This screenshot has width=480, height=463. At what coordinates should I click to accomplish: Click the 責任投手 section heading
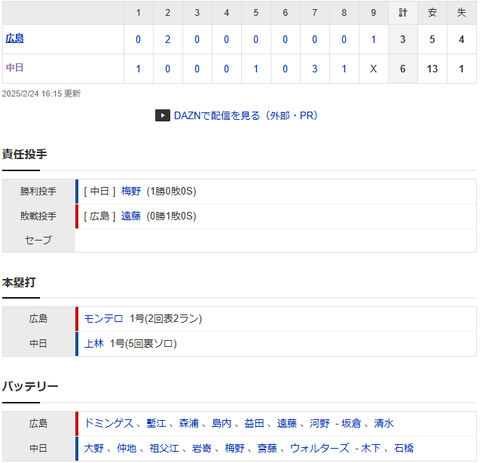tap(24, 154)
